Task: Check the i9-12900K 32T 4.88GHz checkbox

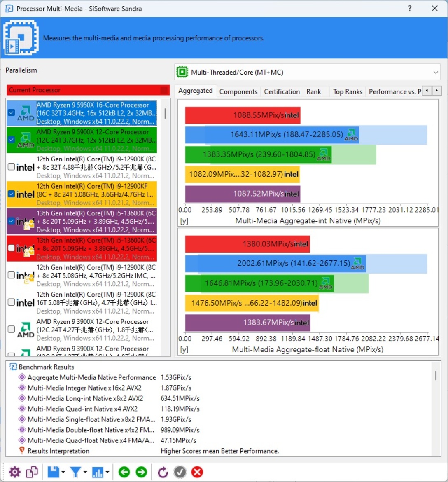Action: click(12, 166)
